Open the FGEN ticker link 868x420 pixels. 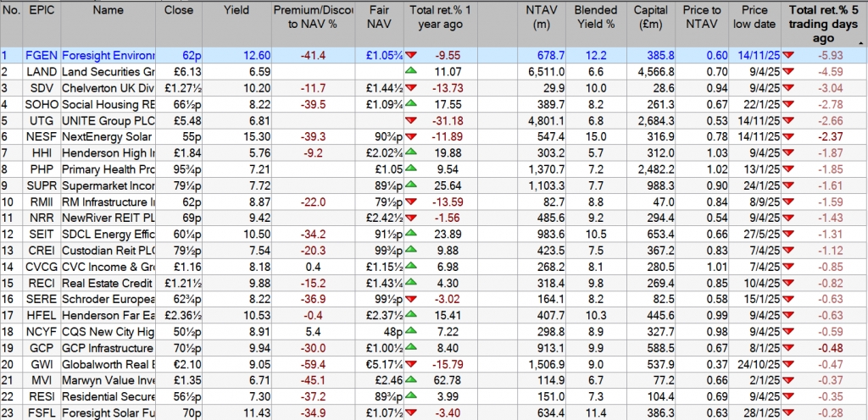point(41,56)
